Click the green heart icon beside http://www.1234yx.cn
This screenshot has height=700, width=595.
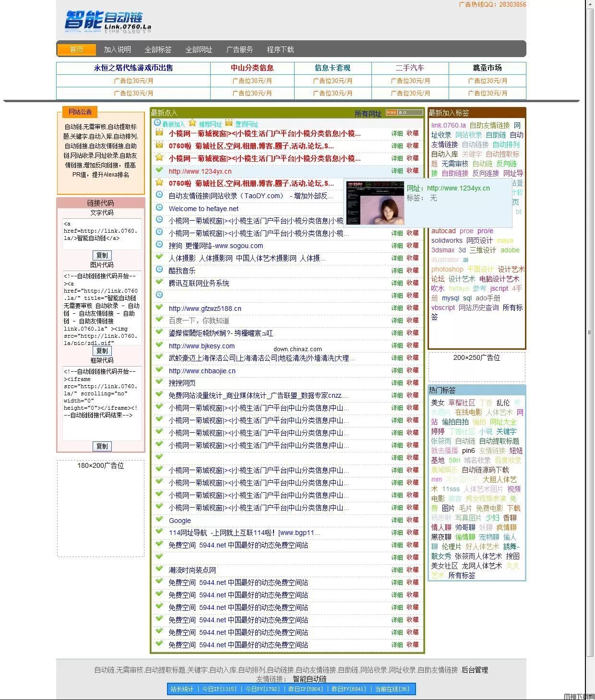[x=159, y=170]
